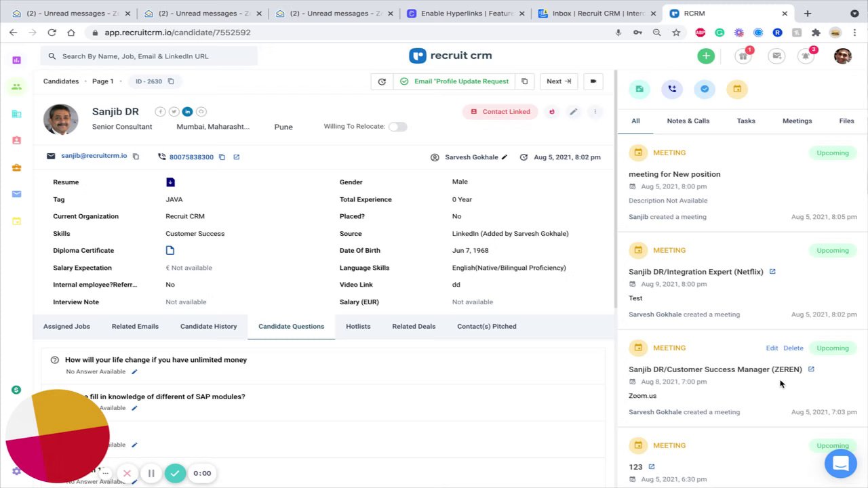
Task: Open the Contacts badge sidebar icon
Action: tap(17, 140)
